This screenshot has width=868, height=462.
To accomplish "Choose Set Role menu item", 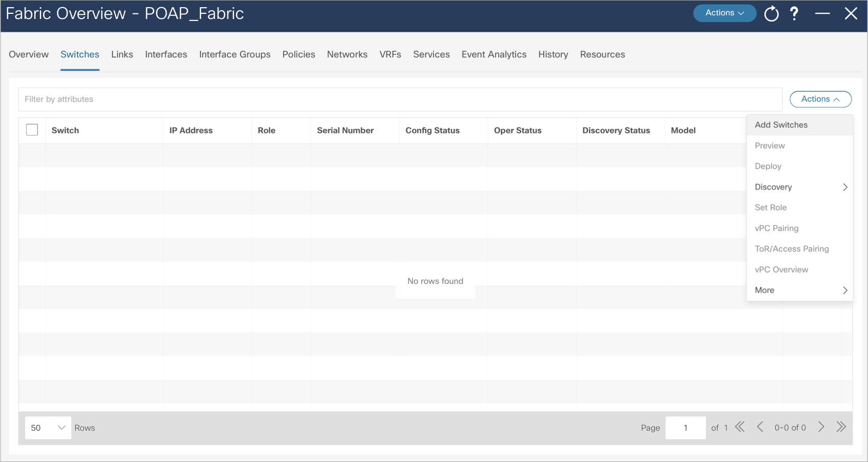I will tap(800, 207).
